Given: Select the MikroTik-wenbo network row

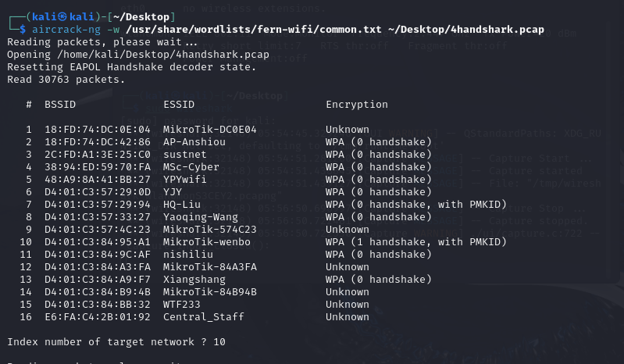Looking at the screenshot, I should click(x=263, y=242).
